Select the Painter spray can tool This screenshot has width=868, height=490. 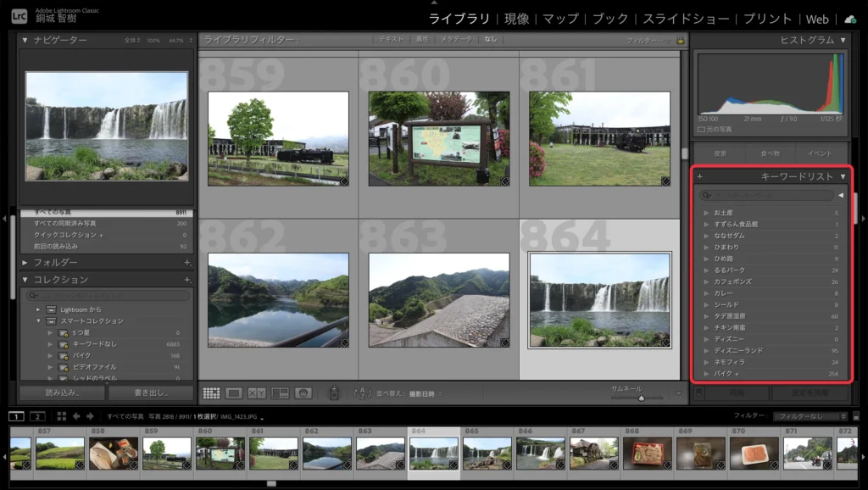(334, 393)
